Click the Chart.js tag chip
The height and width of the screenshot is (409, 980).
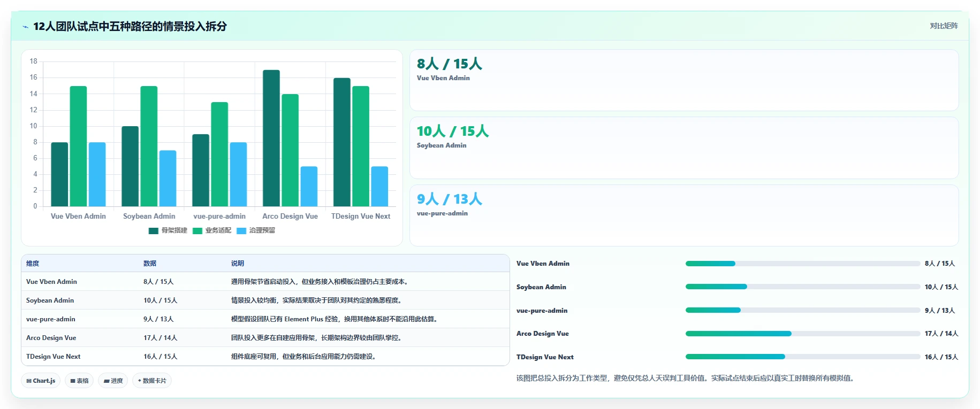[x=41, y=381]
